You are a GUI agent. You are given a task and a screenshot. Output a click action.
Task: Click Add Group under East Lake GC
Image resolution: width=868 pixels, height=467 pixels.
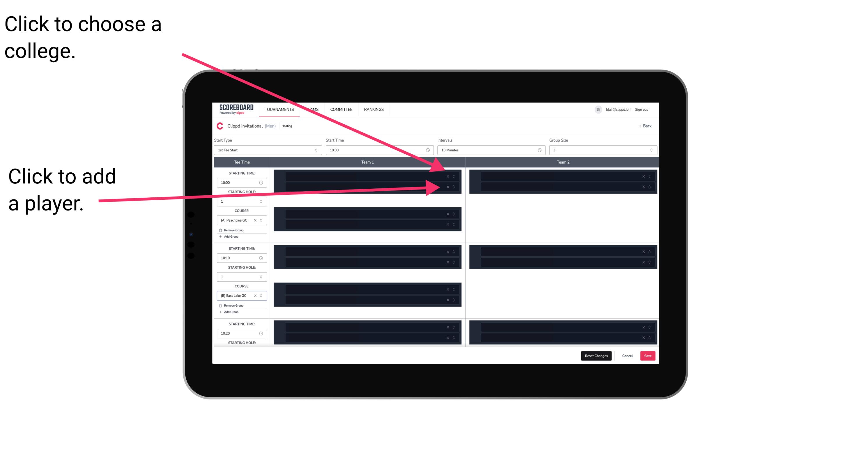(231, 312)
